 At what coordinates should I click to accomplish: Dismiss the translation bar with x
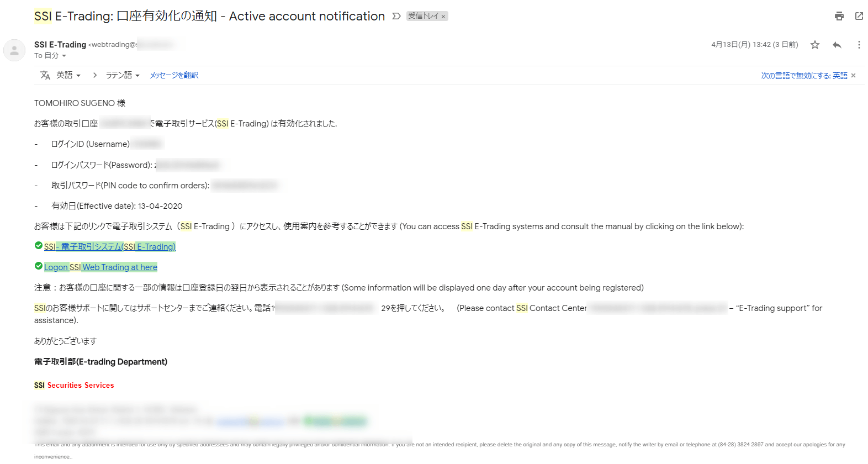point(854,76)
